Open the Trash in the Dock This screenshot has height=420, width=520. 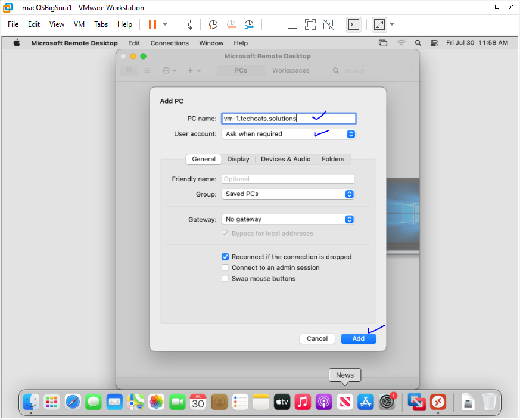(x=489, y=402)
